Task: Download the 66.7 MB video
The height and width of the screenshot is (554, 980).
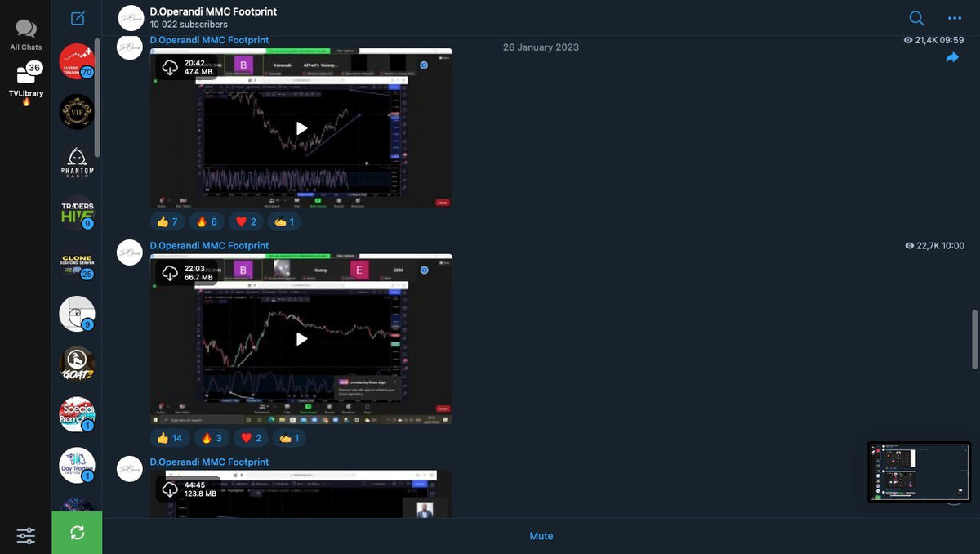Action: [169, 274]
